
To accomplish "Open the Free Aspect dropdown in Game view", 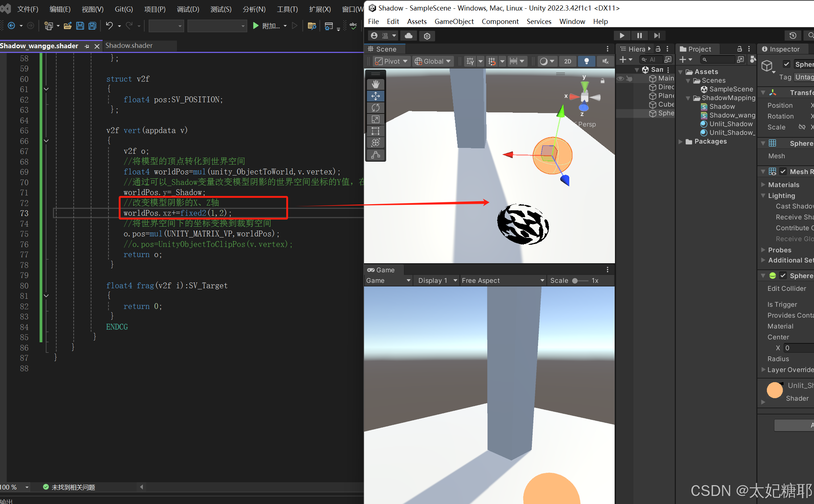I will pos(503,280).
